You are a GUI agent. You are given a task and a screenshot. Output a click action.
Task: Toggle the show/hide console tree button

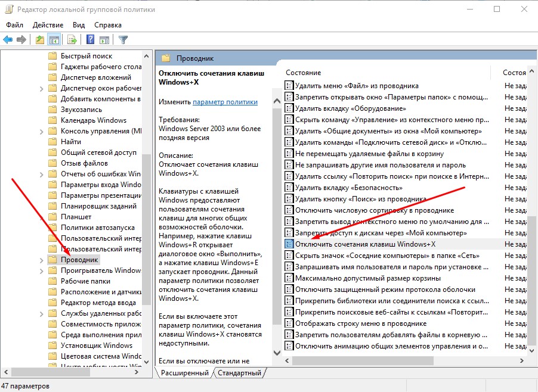pos(54,40)
